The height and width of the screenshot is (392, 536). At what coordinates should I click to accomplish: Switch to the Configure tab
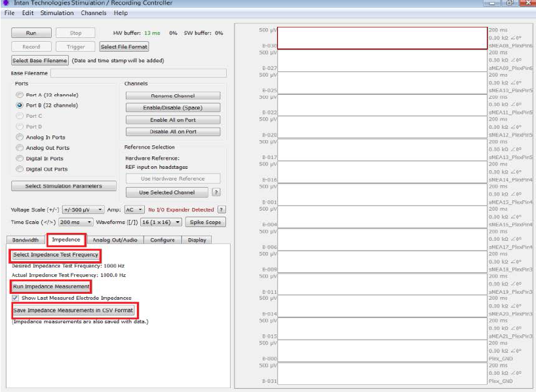click(163, 240)
